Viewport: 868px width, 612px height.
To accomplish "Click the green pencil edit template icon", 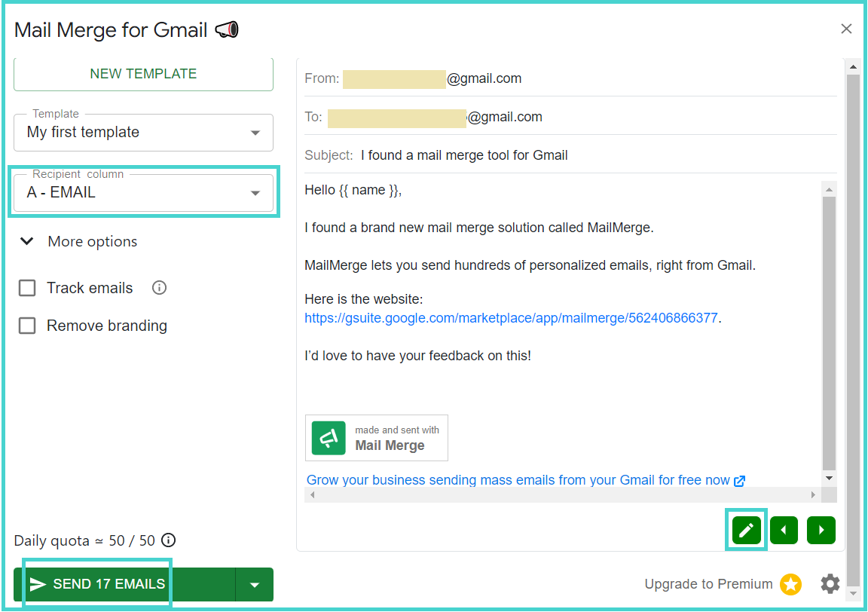I will (746, 530).
